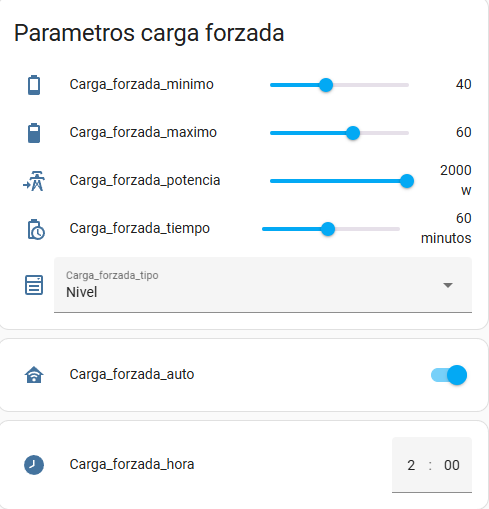Open the Carga_forzada_minimo entity label
The image size is (489, 509).
coord(141,85)
